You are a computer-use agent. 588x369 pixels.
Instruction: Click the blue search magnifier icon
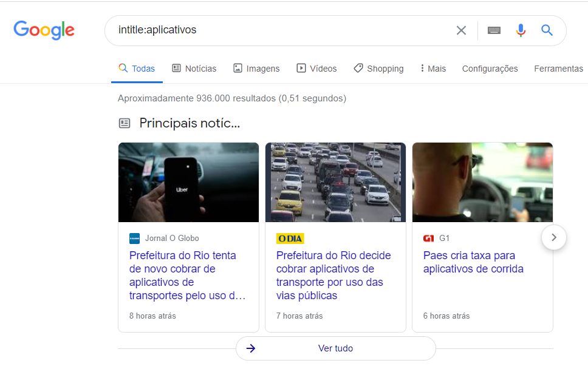547,30
